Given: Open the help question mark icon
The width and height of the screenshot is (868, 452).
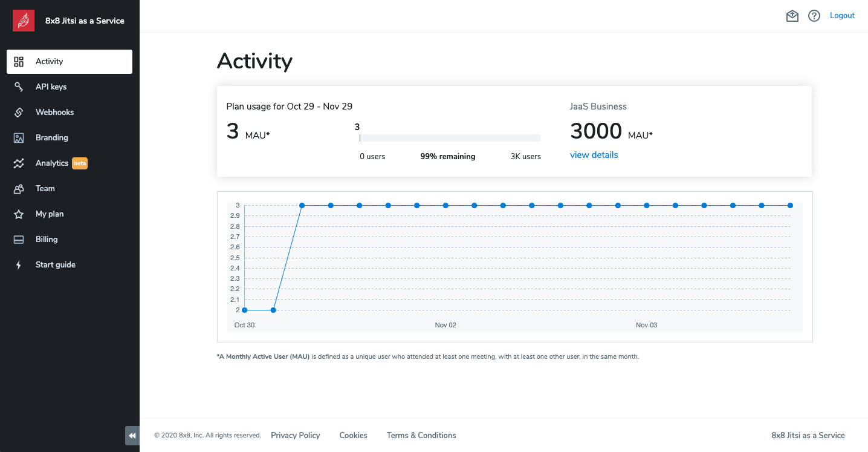Looking at the screenshot, I should click(814, 16).
